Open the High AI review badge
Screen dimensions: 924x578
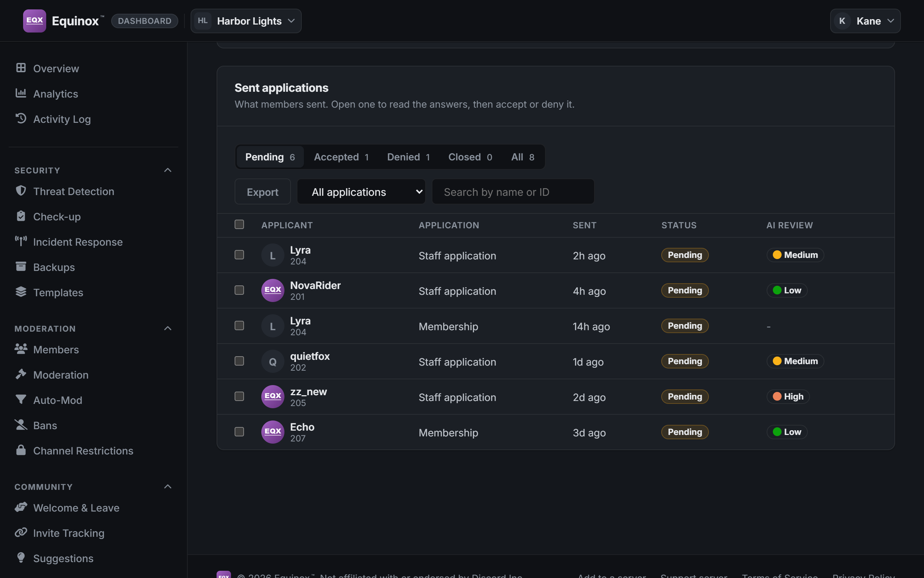click(x=788, y=396)
